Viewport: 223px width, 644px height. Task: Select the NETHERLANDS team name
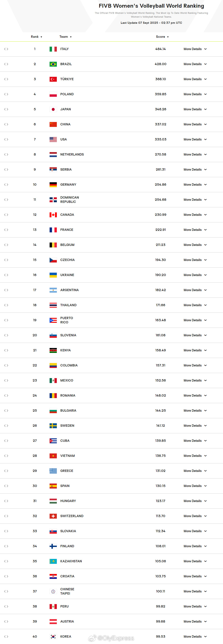point(72,154)
